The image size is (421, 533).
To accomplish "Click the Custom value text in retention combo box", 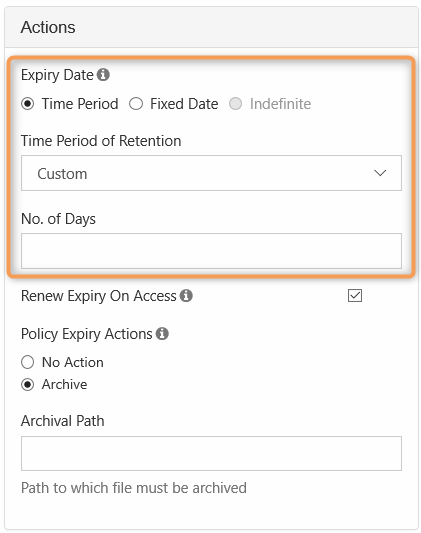I will 62,174.
